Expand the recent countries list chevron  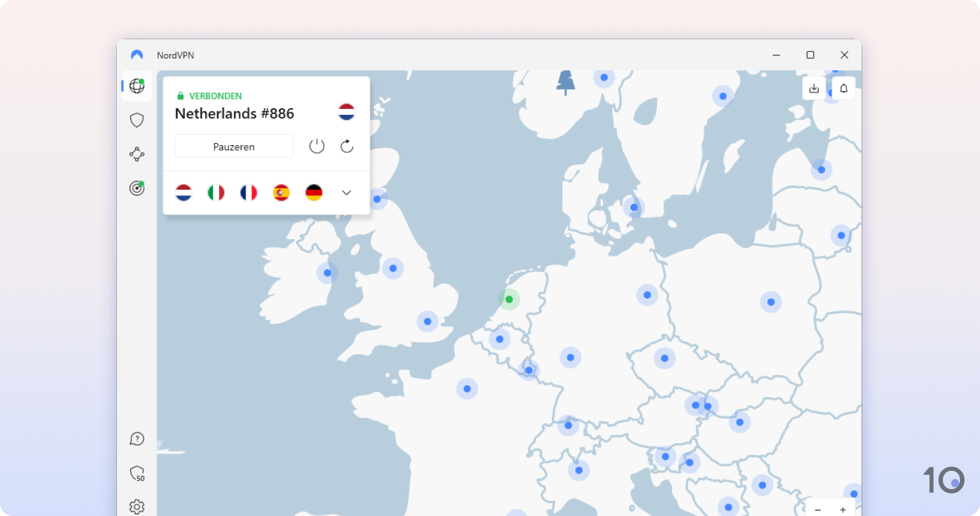coord(346,192)
